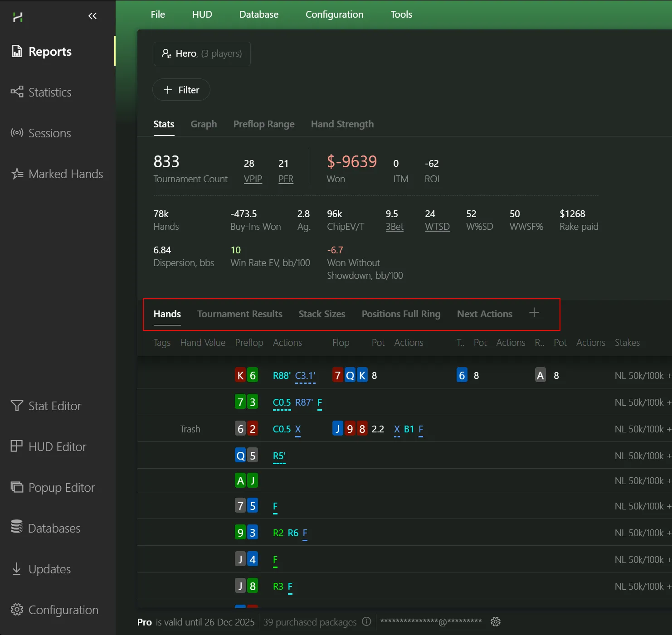672x635 pixels.
Task: Launch the HUD Editor
Action: (57, 447)
